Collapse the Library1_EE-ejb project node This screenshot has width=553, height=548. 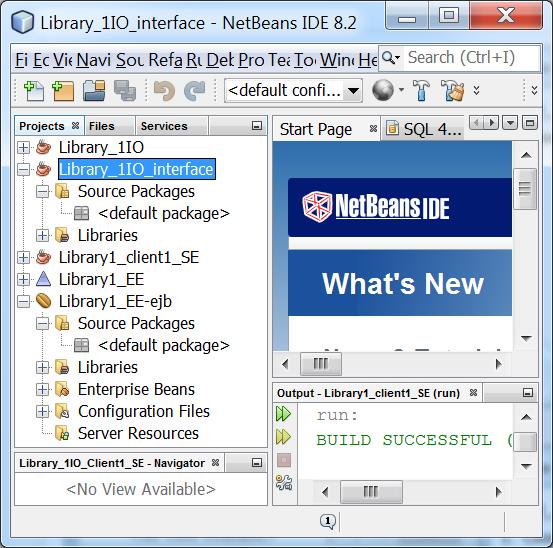[23, 301]
